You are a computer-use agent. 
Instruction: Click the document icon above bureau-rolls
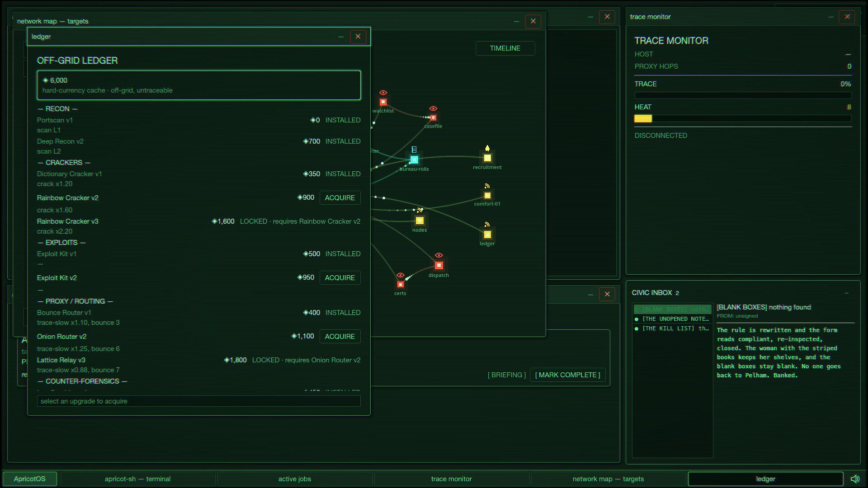tap(414, 150)
